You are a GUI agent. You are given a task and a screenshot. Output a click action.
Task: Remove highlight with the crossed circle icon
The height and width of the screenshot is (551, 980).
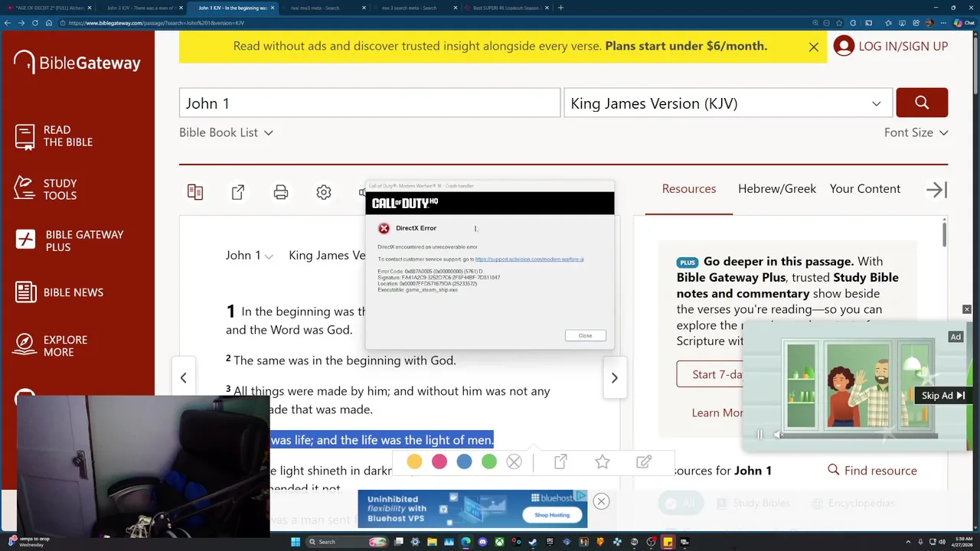514,461
